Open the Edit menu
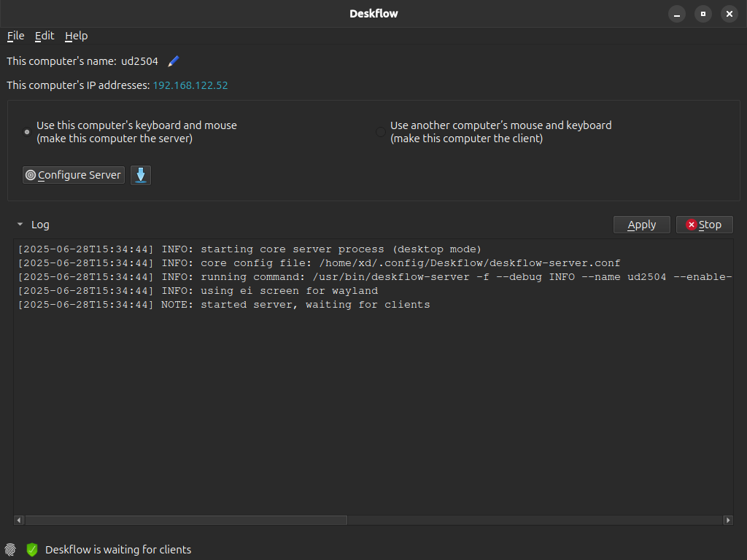747x560 pixels. pos(44,36)
